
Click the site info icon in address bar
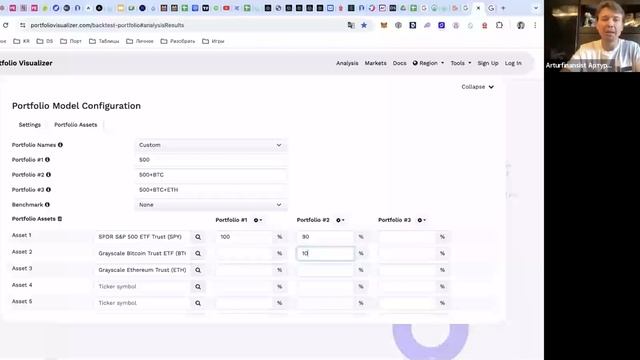tap(22, 25)
